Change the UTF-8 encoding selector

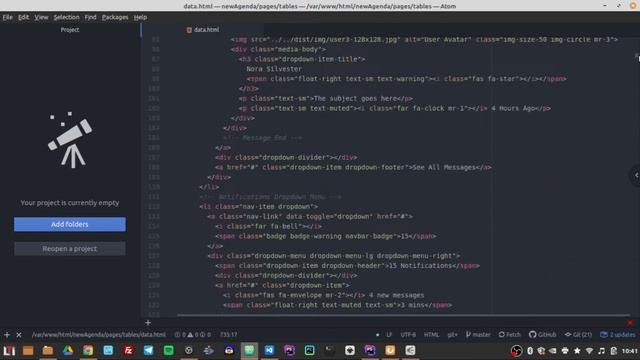tap(408, 335)
